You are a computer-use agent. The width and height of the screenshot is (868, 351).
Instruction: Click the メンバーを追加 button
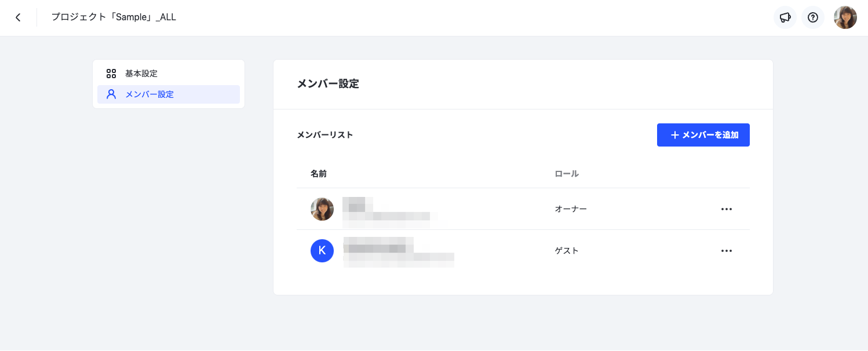click(x=703, y=135)
